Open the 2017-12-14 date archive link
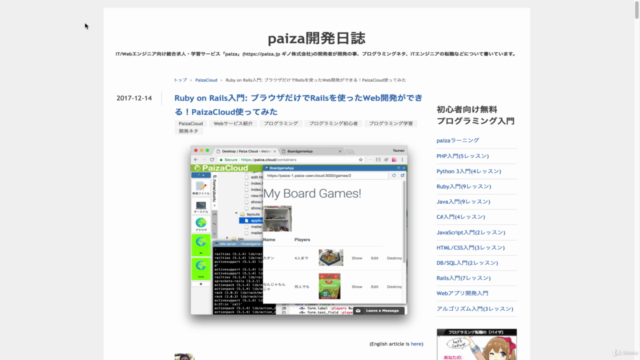Screen dimensions: 640x360 (x=134, y=98)
